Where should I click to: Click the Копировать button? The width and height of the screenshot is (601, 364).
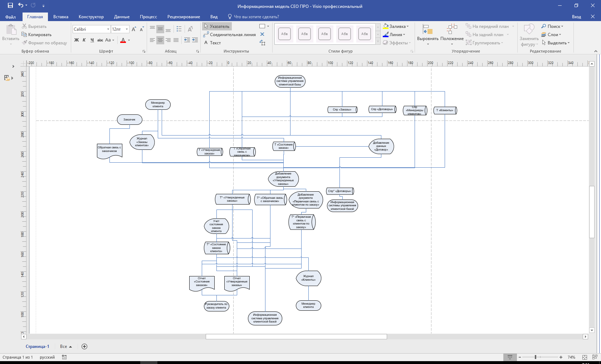37,35
